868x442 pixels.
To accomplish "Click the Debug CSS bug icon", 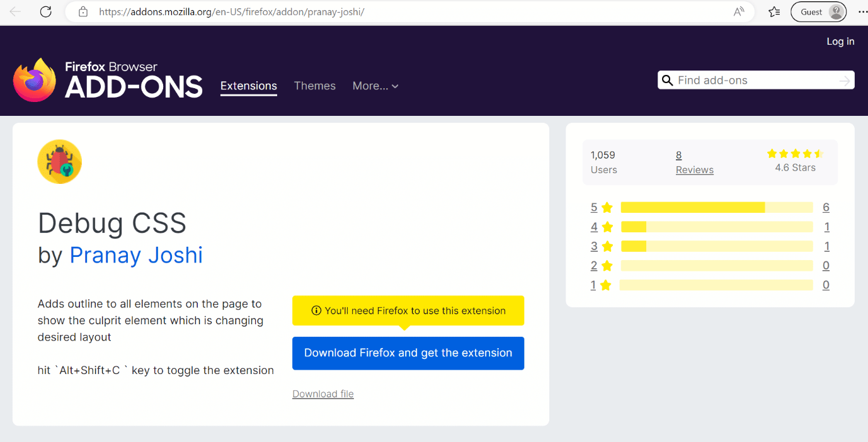I will [60, 162].
